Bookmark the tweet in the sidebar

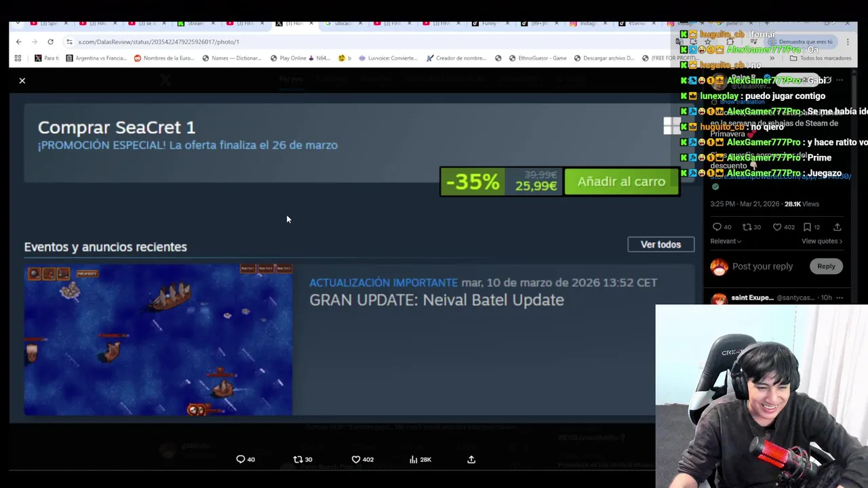pyautogui.click(x=807, y=227)
